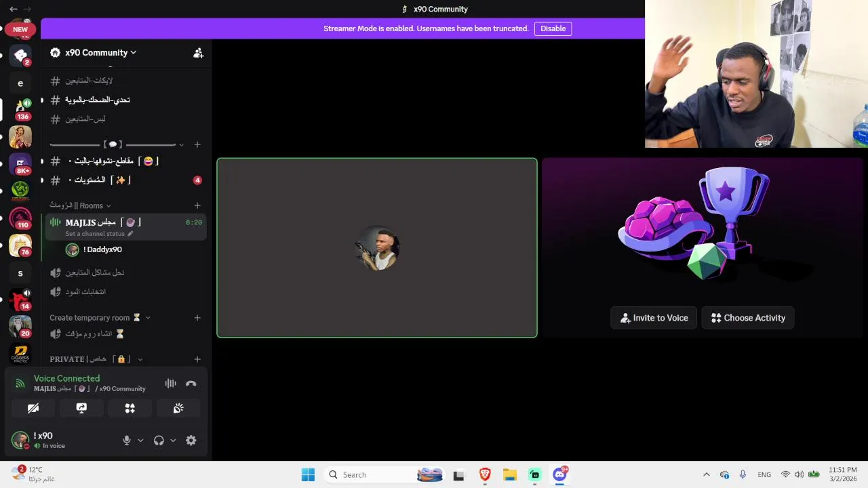Screen dimensions: 868x488
Task: Open the invite people icon beside x90 Community
Action: point(198,53)
